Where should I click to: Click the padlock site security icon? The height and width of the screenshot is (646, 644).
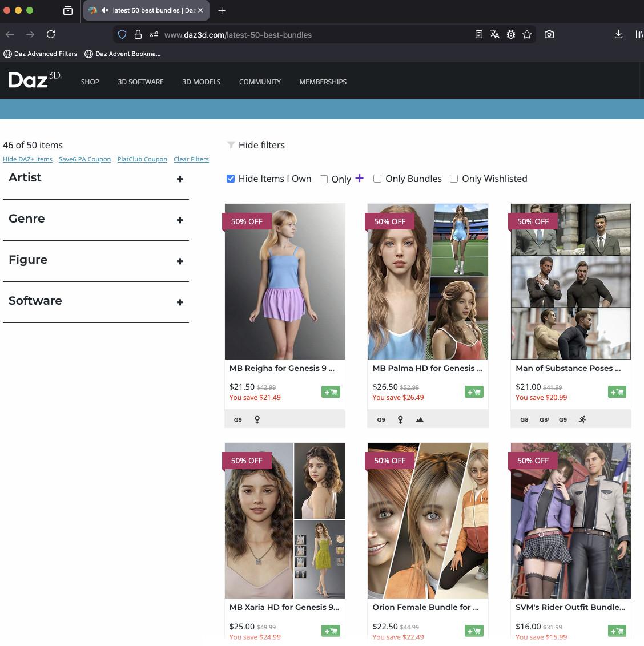point(138,35)
